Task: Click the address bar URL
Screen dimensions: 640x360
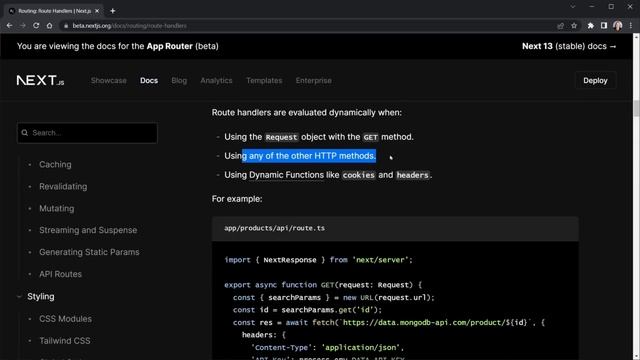Action: pos(129,26)
